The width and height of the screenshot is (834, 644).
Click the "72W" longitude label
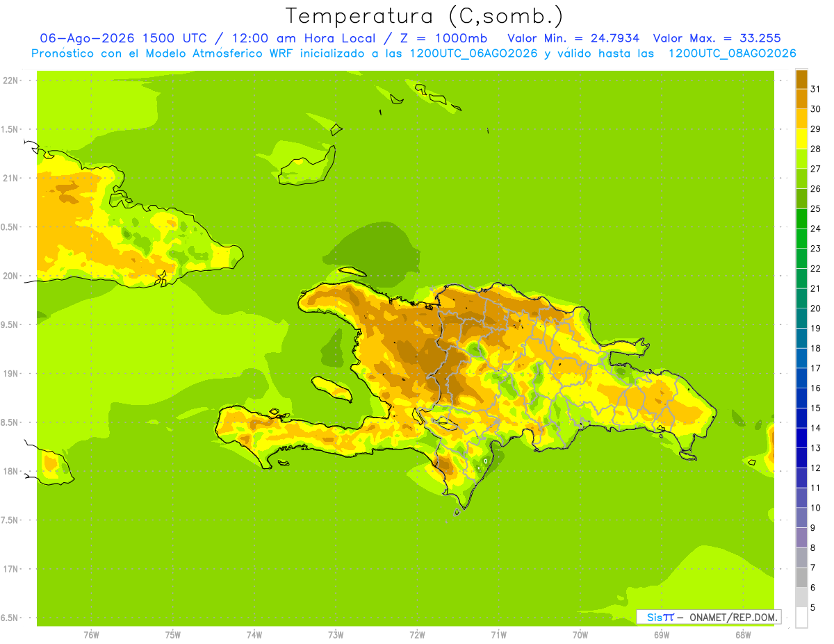pos(418,635)
